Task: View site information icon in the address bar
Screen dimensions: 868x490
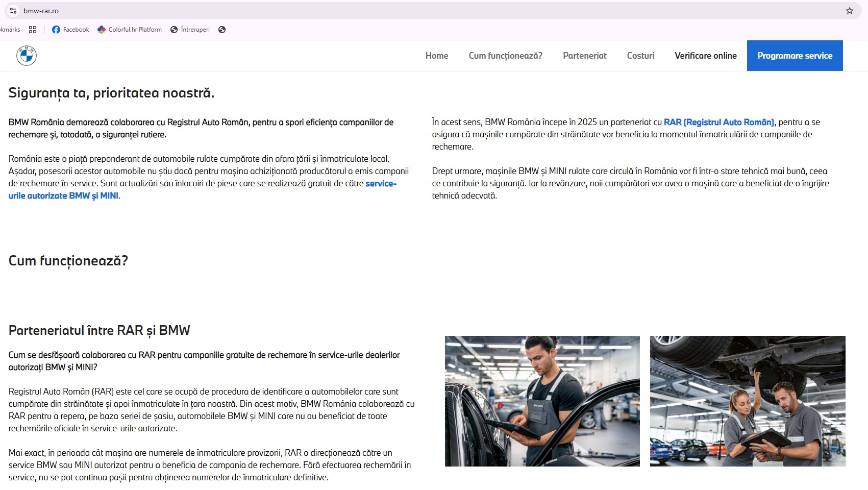Action: 13,11
